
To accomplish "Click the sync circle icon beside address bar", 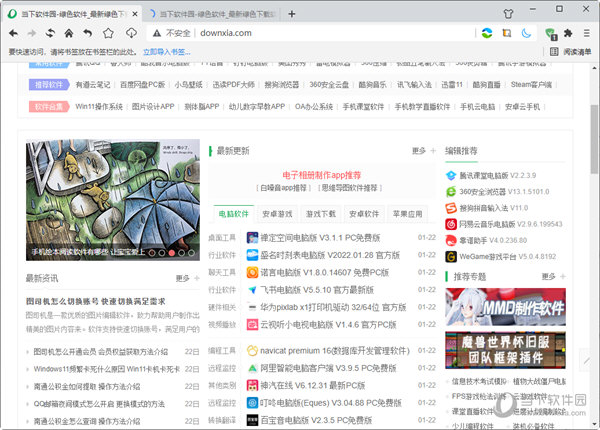I will 487,33.
